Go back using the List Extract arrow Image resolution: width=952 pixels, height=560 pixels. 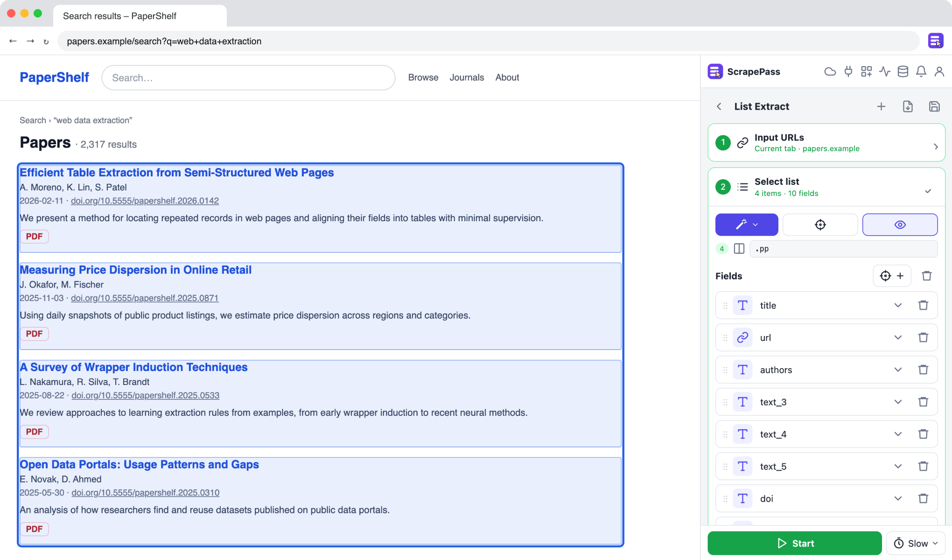[x=719, y=106]
